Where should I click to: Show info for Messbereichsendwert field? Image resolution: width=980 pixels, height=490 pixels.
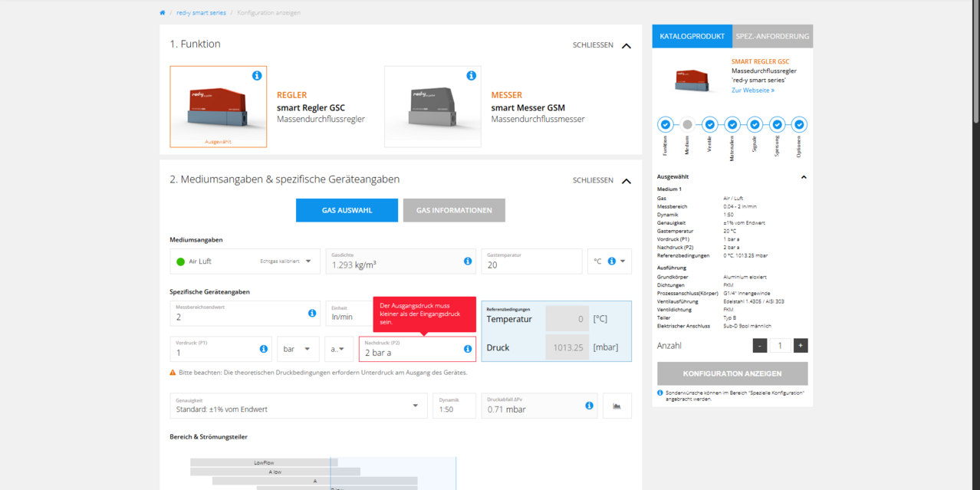[x=312, y=313]
